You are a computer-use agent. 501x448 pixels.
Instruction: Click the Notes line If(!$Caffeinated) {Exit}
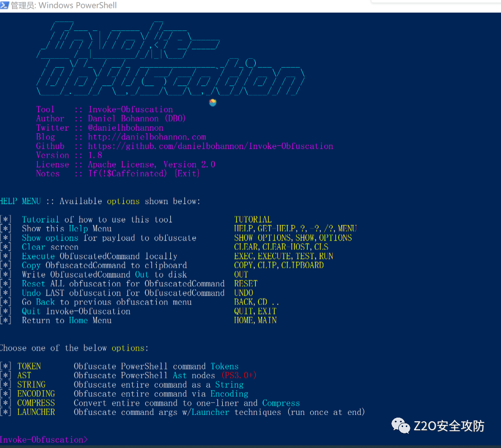(144, 174)
